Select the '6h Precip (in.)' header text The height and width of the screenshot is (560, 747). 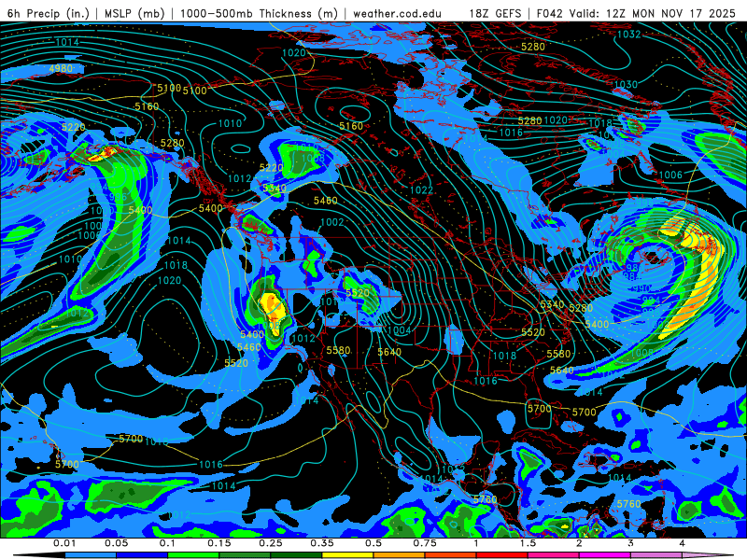pyautogui.click(x=49, y=13)
